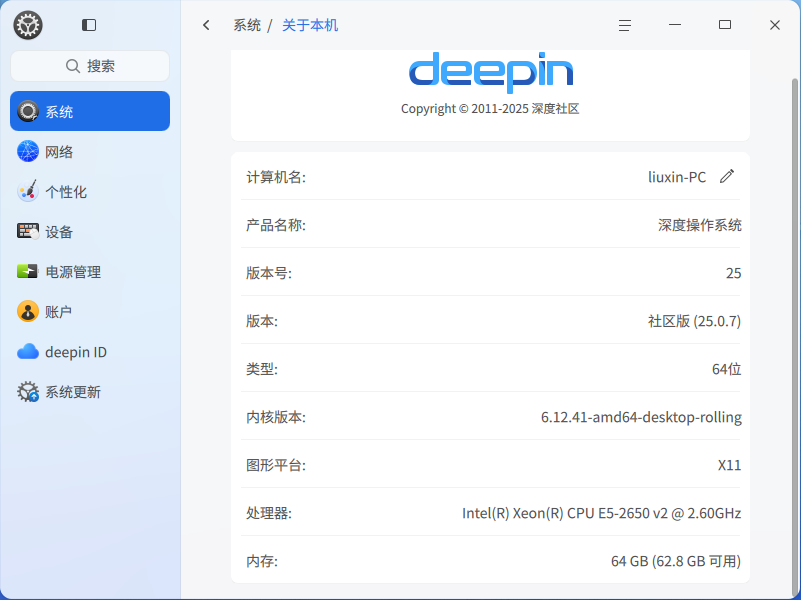Open 网络 settings category
801x600 pixels.
pyautogui.click(x=90, y=152)
